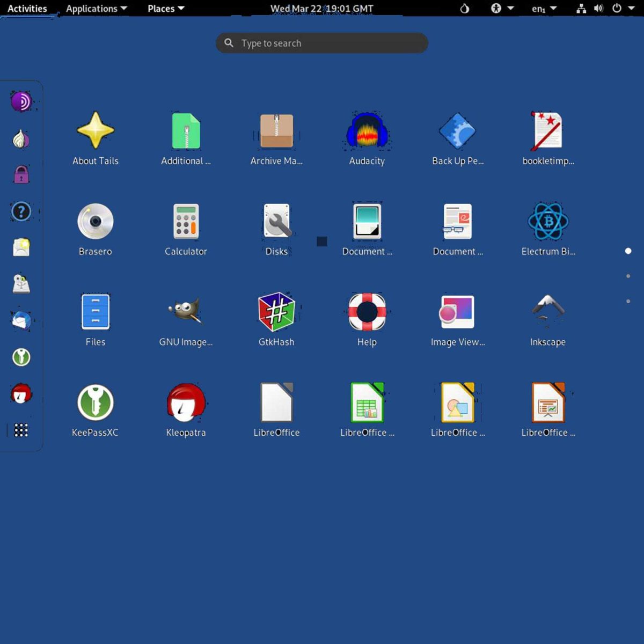Open the Audacity application
Image resolution: width=644 pixels, height=644 pixels.
[x=367, y=131]
